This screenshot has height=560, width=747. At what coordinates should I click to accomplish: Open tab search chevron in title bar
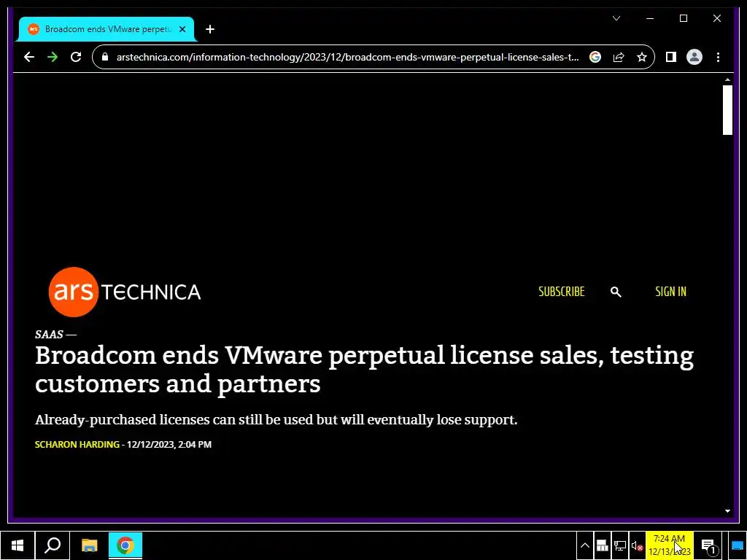point(616,18)
